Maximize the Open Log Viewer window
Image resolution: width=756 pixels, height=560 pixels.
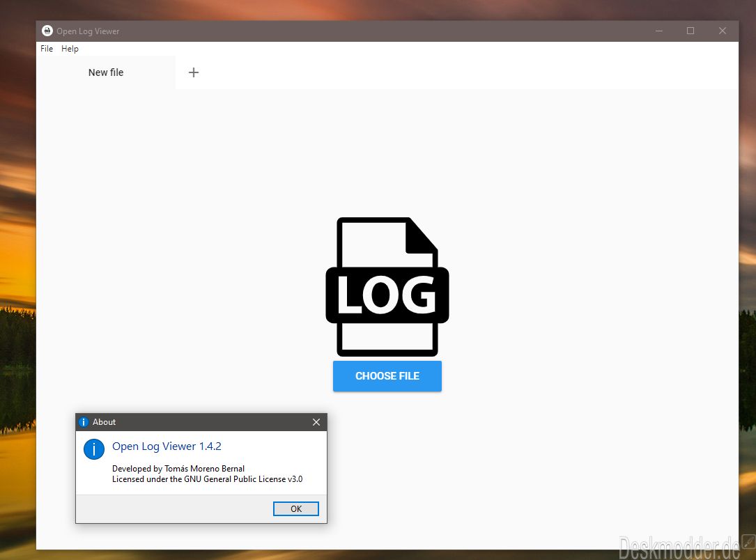pyautogui.click(x=691, y=31)
